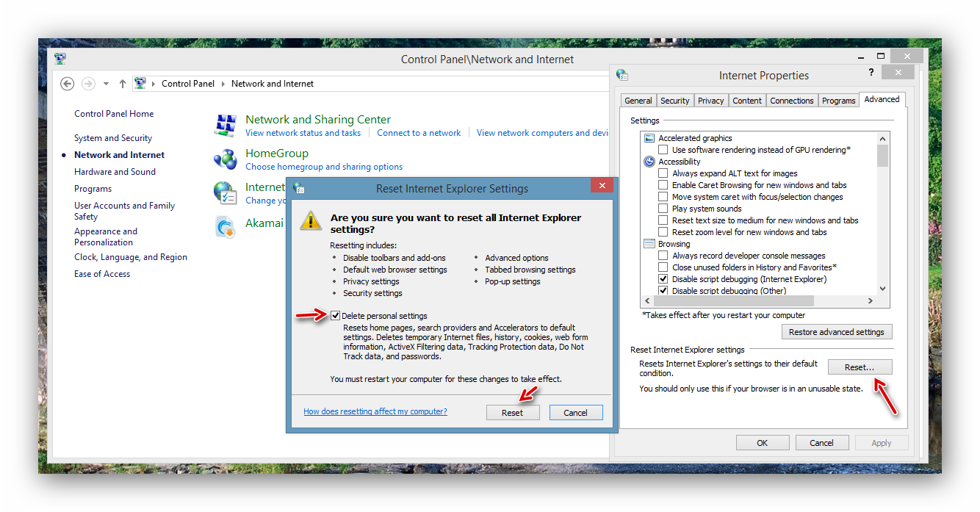Enable Play system sounds option
The width and height of the screenshot is (980, 512).
[663, 209]
